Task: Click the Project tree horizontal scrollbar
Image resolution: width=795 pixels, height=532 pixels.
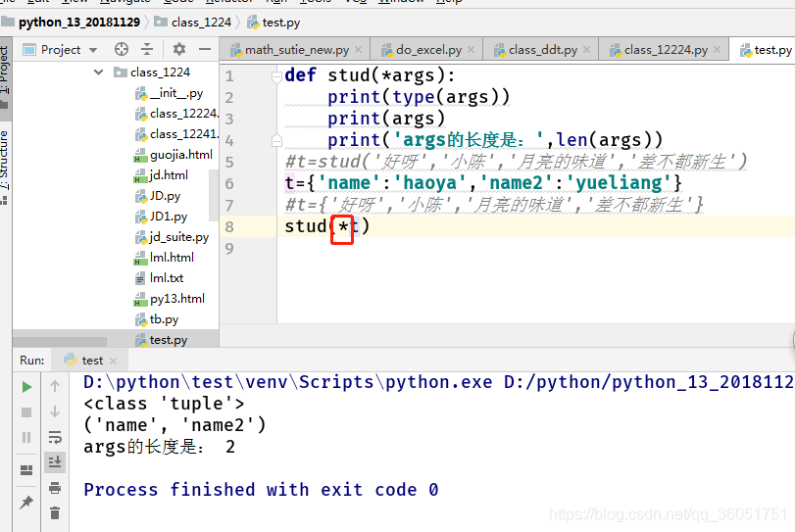Action: click(x=60, y=342)
